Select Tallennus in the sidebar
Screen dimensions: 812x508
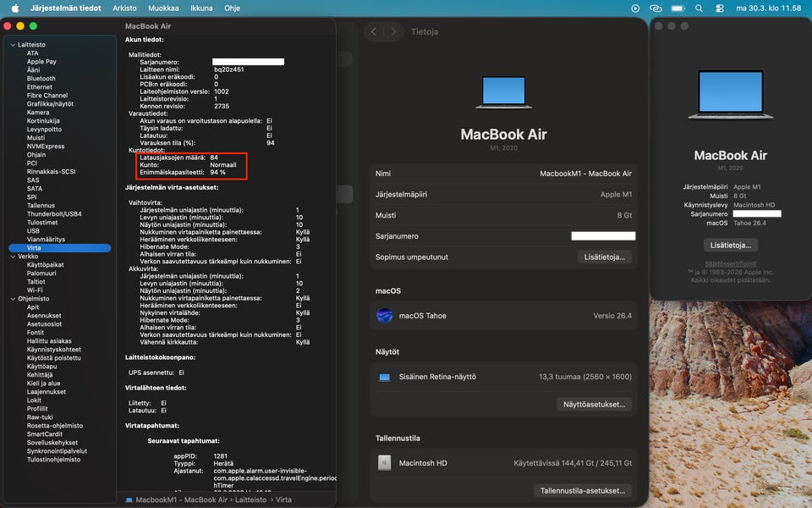pyautogui.click(x=41, y=205)
